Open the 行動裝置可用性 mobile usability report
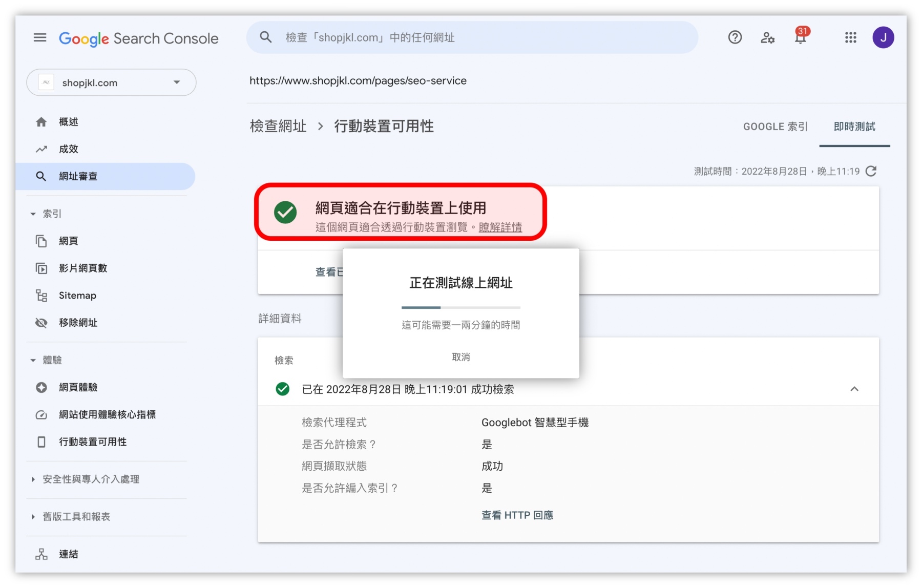The width and height of the screenshot is (922, 588). coord(93,442)
